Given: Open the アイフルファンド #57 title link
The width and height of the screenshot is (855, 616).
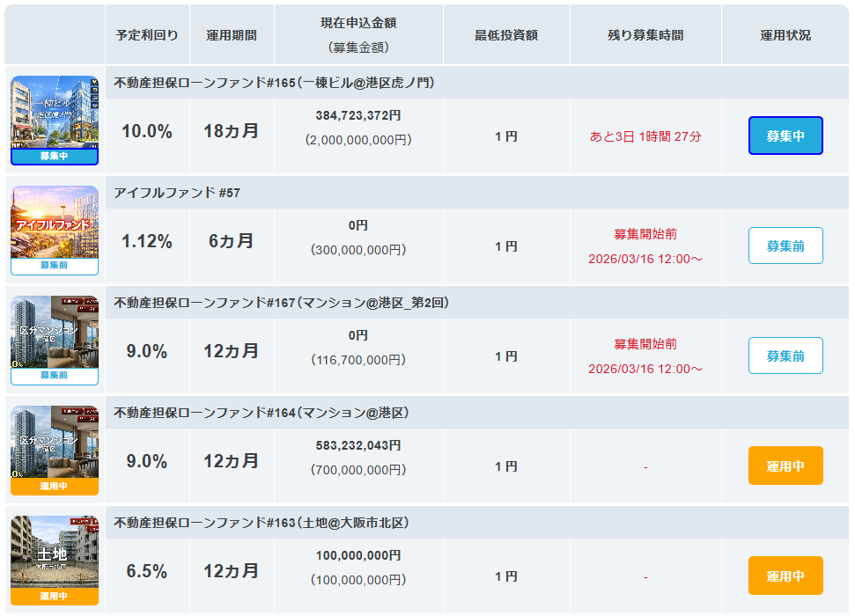Looking at the screenshot, I should click(x=177, y=193).
